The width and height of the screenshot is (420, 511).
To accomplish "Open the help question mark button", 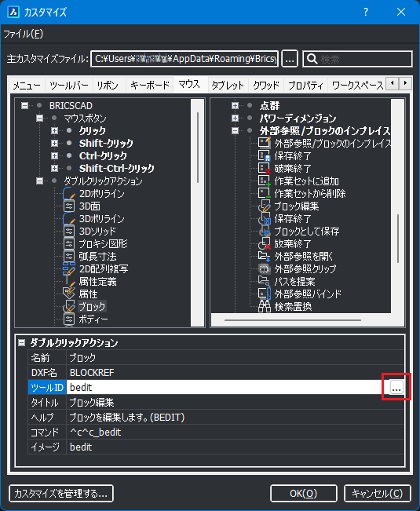I will 366,12.
